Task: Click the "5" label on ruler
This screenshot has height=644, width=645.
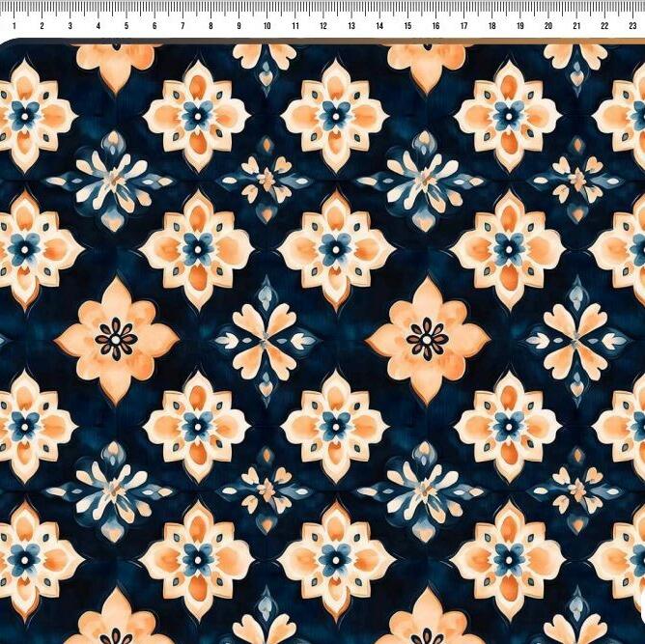Action: coord(126,26)
